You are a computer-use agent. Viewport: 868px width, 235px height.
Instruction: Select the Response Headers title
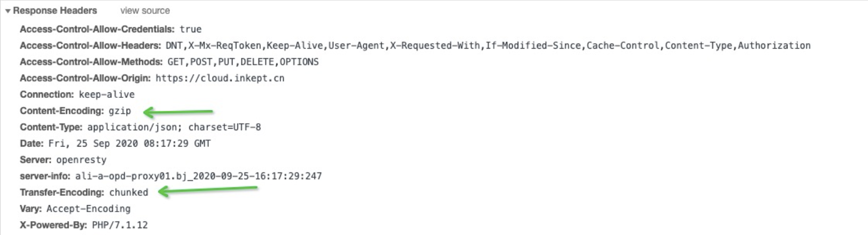pyautogui.click(x=55, y=11)
